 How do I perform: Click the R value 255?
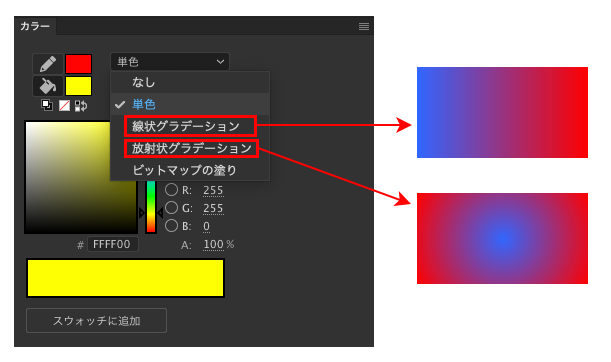pyautogui.click(x=213, y=190)
